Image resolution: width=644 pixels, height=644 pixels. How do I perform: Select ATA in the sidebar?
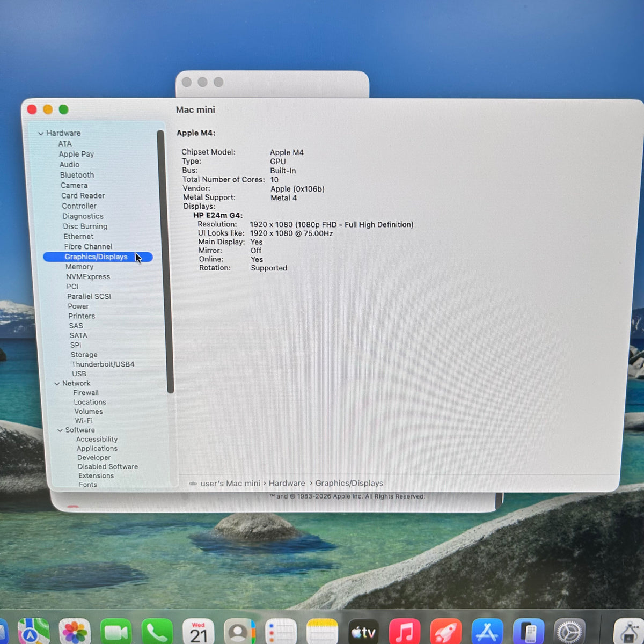pos(65,144)
